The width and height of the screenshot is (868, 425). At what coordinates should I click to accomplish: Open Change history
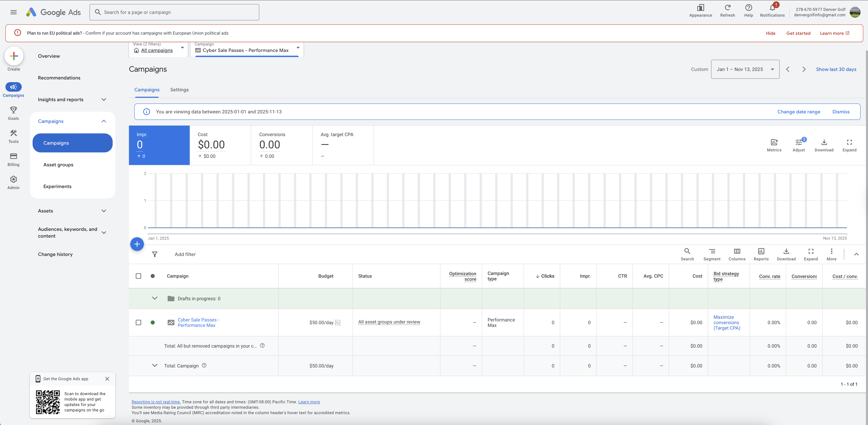[x=55, y=254]
